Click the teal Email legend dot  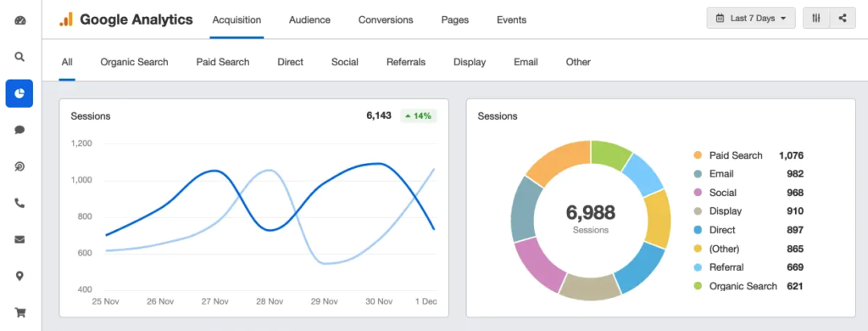coord(698,174)
